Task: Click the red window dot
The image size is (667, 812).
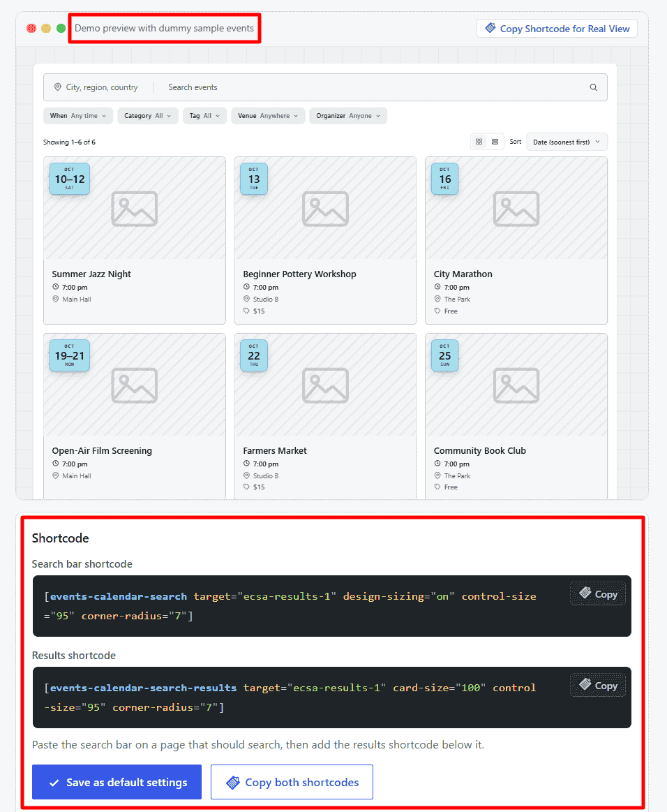Action: coord(31,28)
